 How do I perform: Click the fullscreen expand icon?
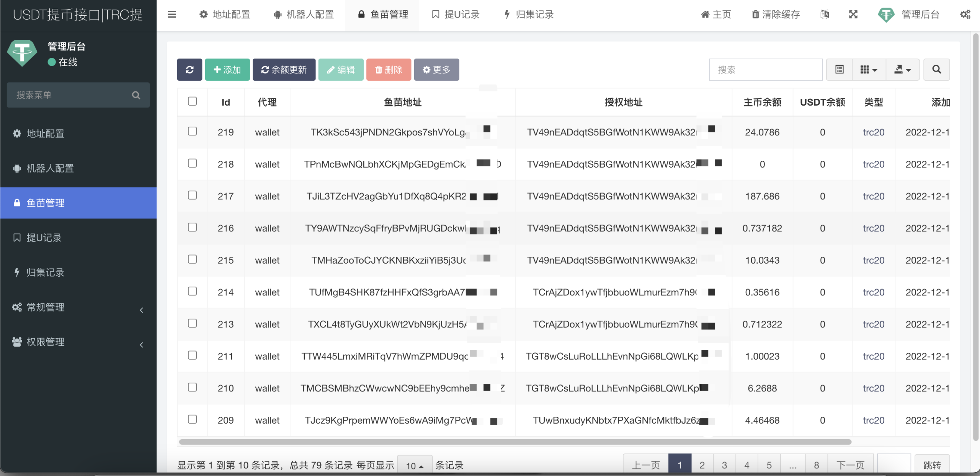click(x=853, y=15)
